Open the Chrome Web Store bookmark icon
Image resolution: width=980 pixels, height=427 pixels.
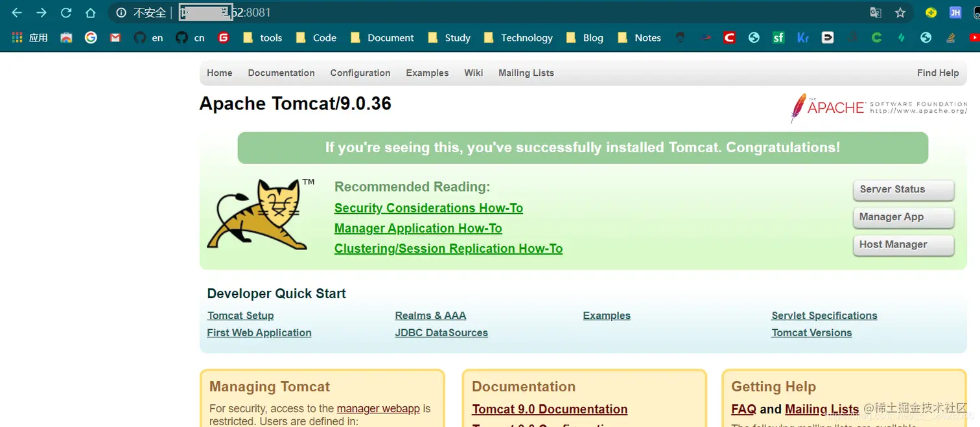pos(66,38)
